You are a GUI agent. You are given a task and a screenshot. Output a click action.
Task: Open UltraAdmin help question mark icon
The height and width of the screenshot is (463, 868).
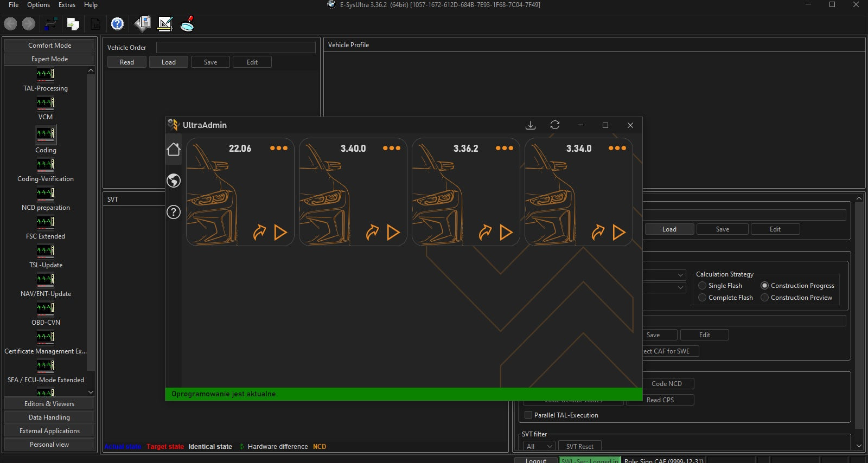(174, 212)
